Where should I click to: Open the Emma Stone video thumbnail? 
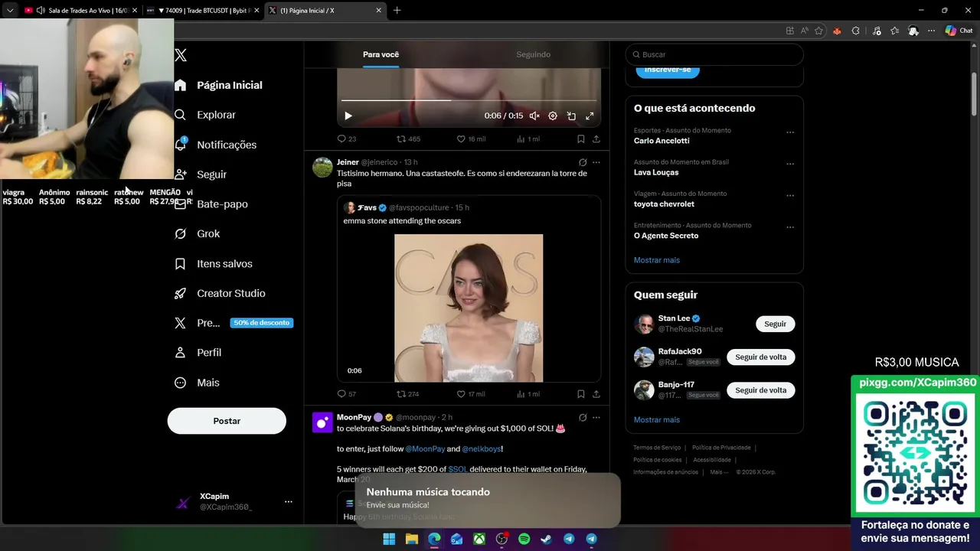pos(469,308)
